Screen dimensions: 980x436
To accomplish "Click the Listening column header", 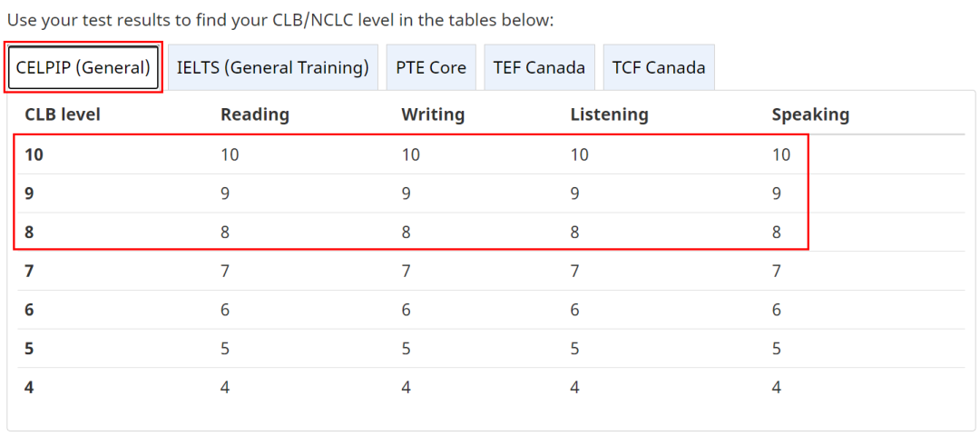I will [610, 114].
